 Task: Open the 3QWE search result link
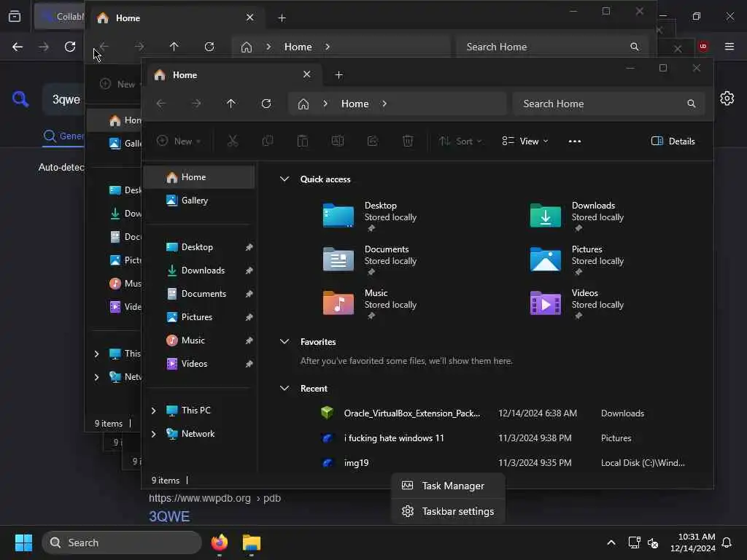click(169, 516)
